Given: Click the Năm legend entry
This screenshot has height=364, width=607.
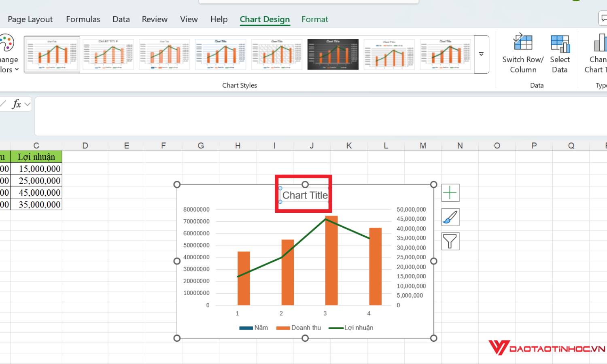Looking at the screenshot, I should pos(254,328).
